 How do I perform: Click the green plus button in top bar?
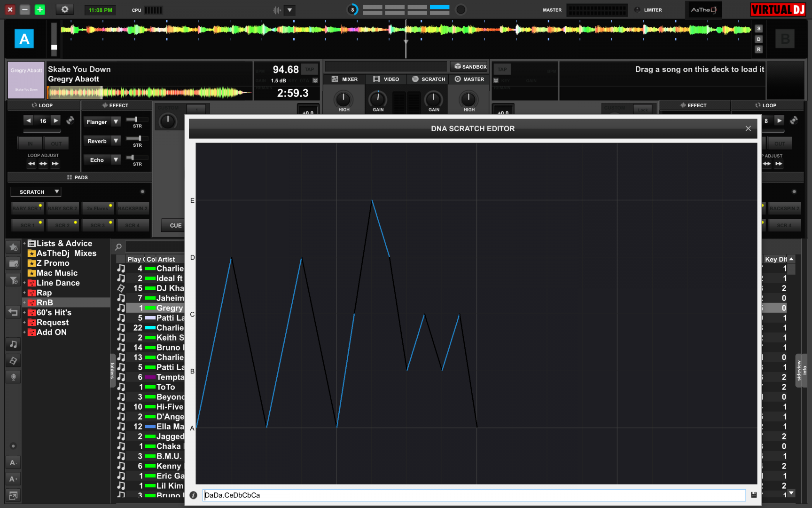[x=40, y=9]
